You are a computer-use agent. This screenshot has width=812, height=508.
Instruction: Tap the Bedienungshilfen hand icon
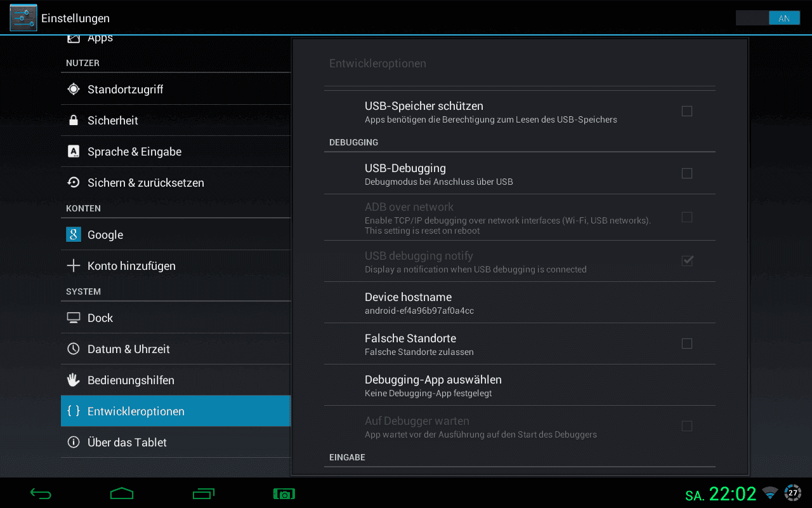74,380
